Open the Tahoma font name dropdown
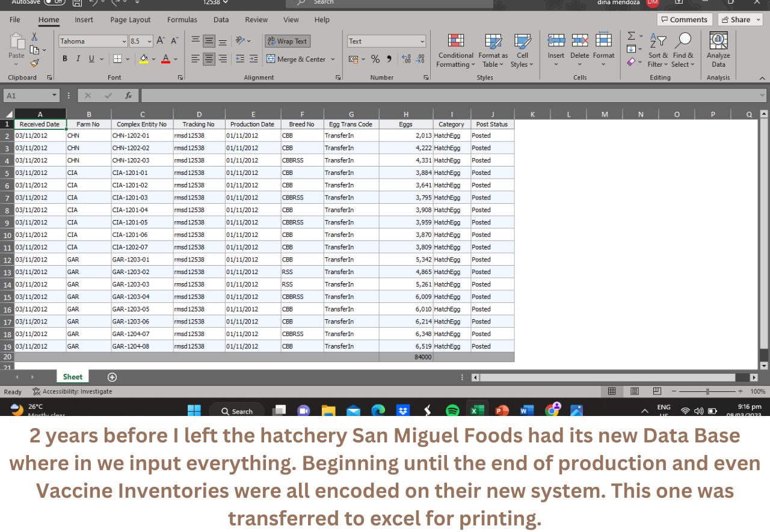Image resolution: width=770 pixels, height=532 pixels. click(124, 41)
